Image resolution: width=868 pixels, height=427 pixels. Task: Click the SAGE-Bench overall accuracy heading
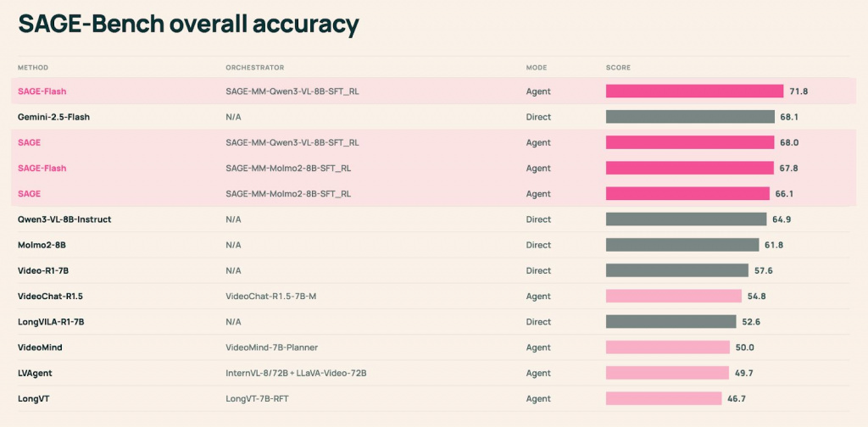point(188,25)
